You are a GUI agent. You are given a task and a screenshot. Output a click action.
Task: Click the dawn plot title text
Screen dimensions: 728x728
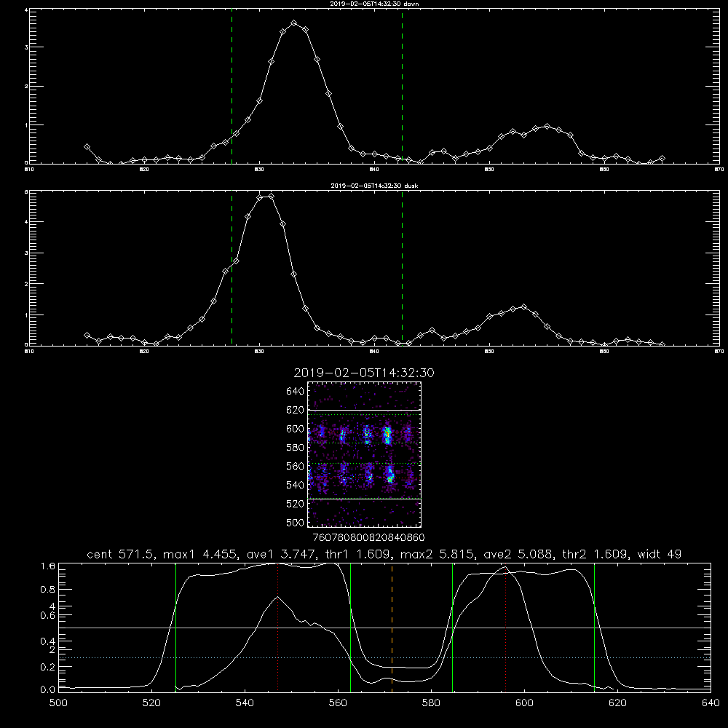(374, 4)
